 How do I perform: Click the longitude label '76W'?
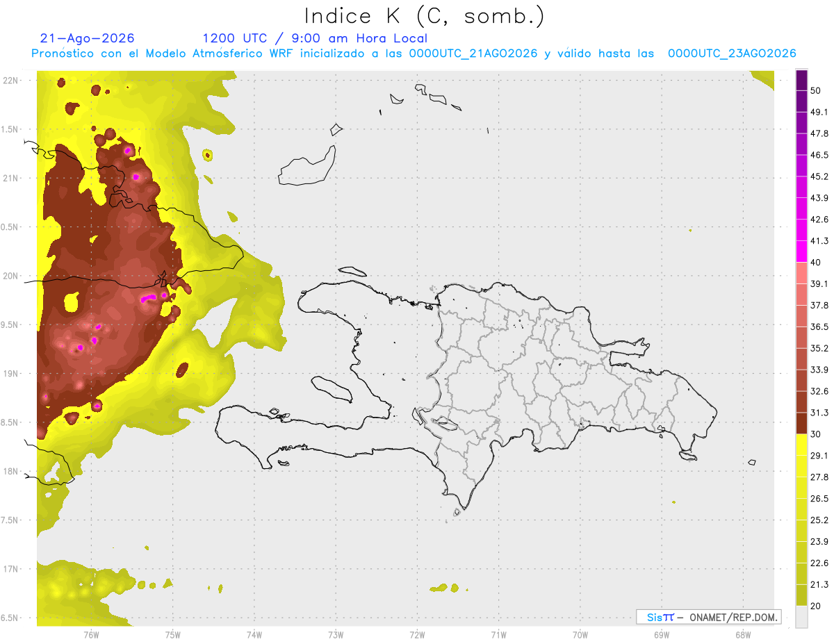point(91,634)
